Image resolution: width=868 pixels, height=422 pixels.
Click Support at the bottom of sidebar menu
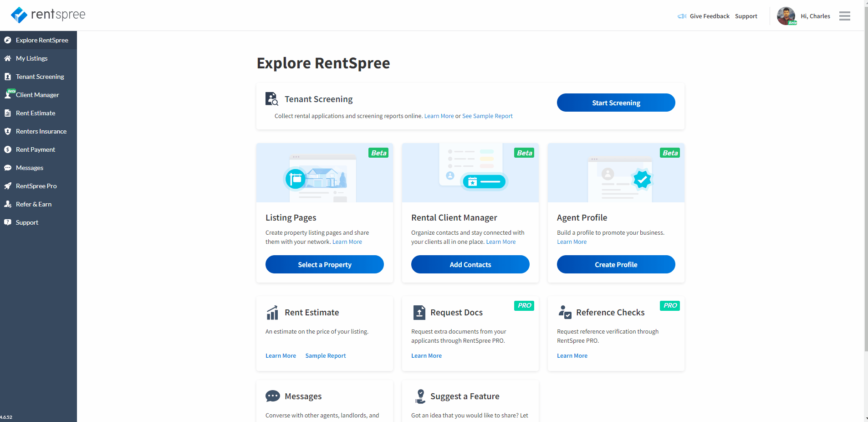point(38,222)
